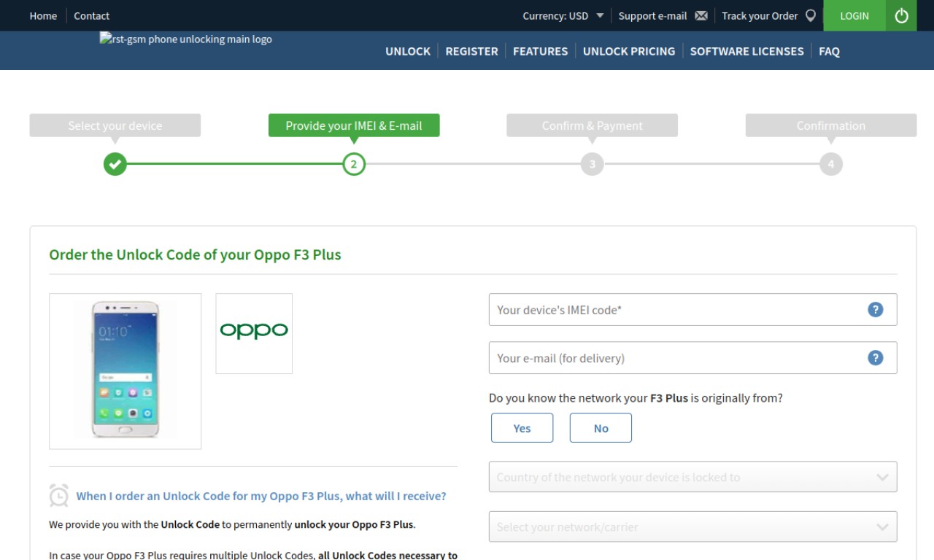Click the help icon in the IMEI field
The width and height of the screenshot is (934, 560).
875,309
